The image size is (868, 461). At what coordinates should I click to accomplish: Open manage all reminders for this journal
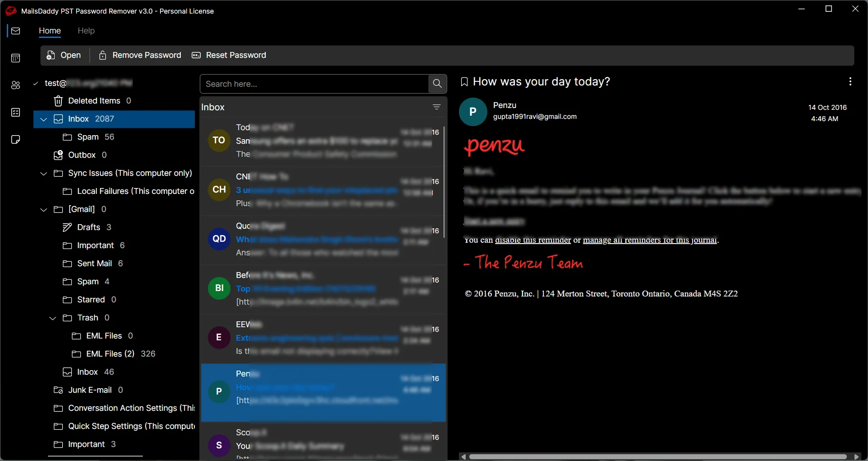(x=650, y=240)
